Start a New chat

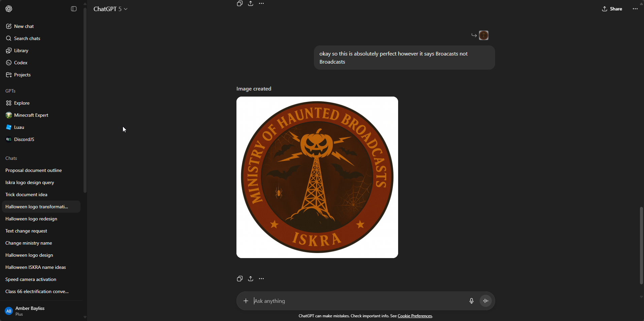(24, 26)
